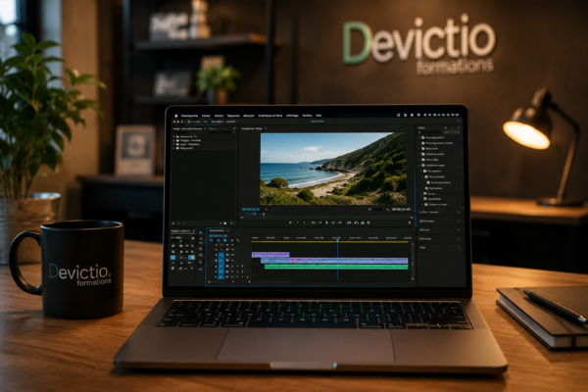Screen dimensions: 588x392
Task: Start playback in the Program monitor
Action: 326,222
